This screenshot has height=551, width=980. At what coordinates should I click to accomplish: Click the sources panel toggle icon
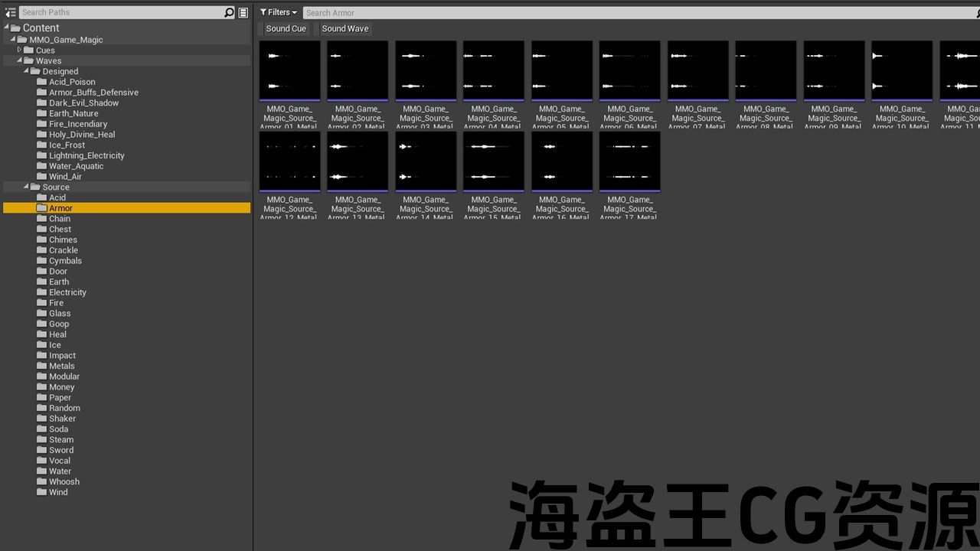[10, 12]
